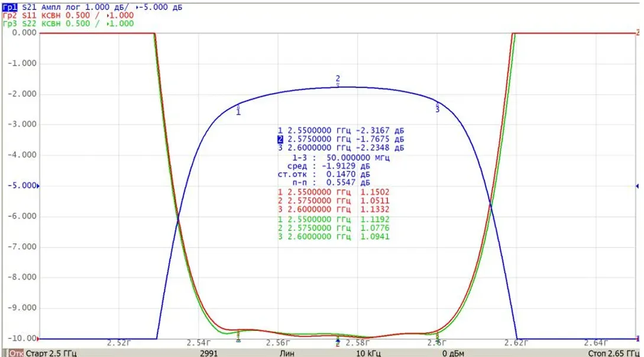This screenshot has width=644, height=357.
Task: Select the red Гр2 S11 КСВН trace line
Action: tap(68, 15)
